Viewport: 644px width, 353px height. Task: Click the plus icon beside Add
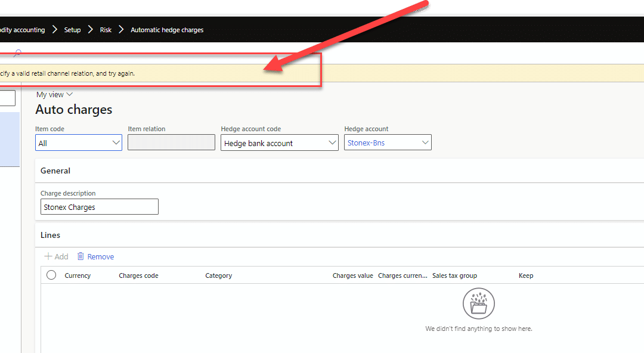(x=48, y=256)
